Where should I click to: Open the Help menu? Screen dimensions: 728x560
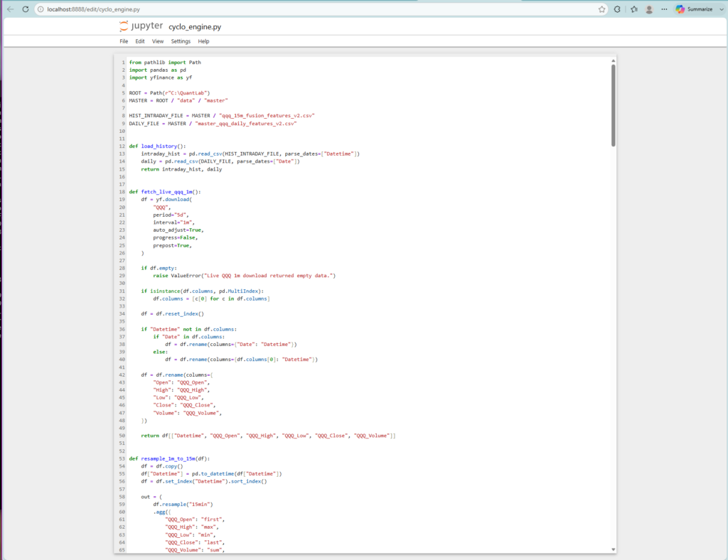tap(203, 41)
